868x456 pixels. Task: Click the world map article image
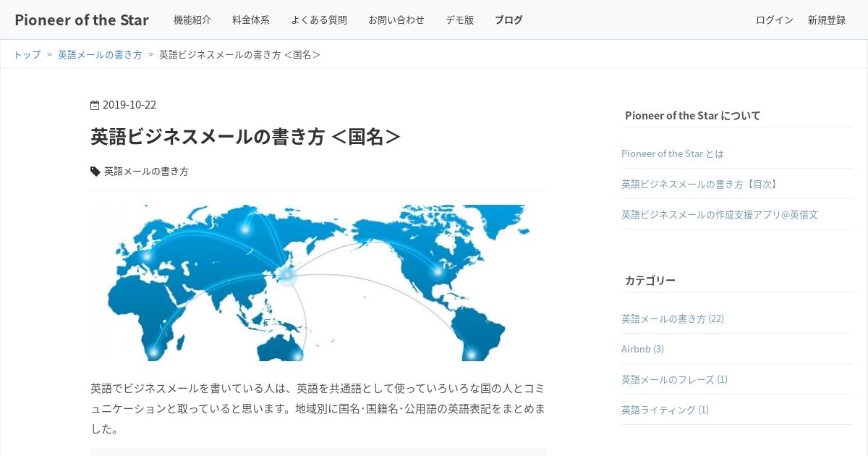click(318, 283)
